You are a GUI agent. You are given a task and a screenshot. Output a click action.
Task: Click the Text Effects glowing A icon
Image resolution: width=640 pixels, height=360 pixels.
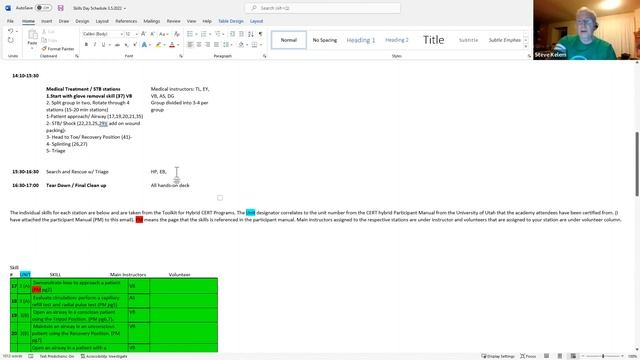(x=144, y=44)
